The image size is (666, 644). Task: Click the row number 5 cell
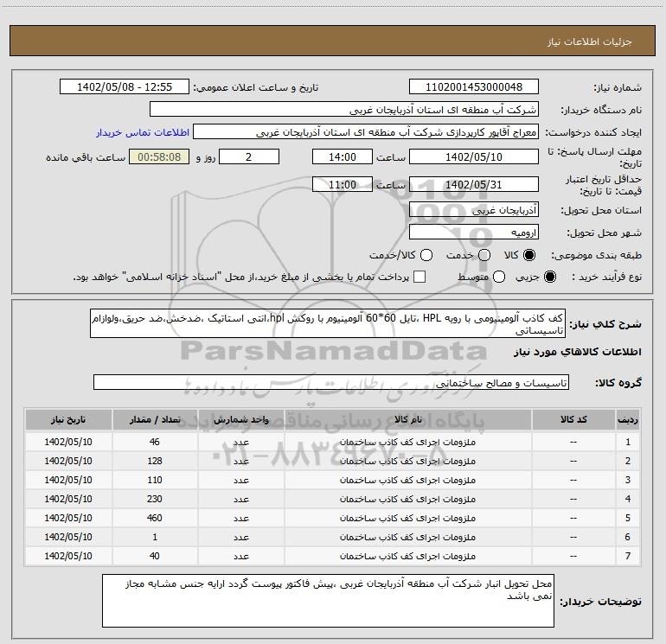coord(628,518)
